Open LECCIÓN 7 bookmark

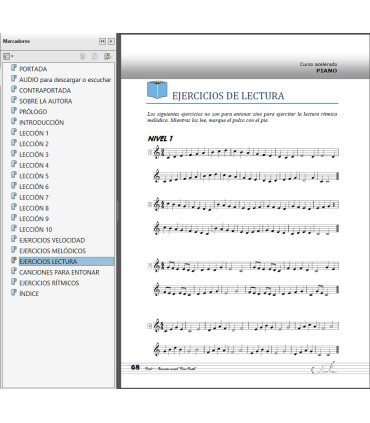(34, 197)
